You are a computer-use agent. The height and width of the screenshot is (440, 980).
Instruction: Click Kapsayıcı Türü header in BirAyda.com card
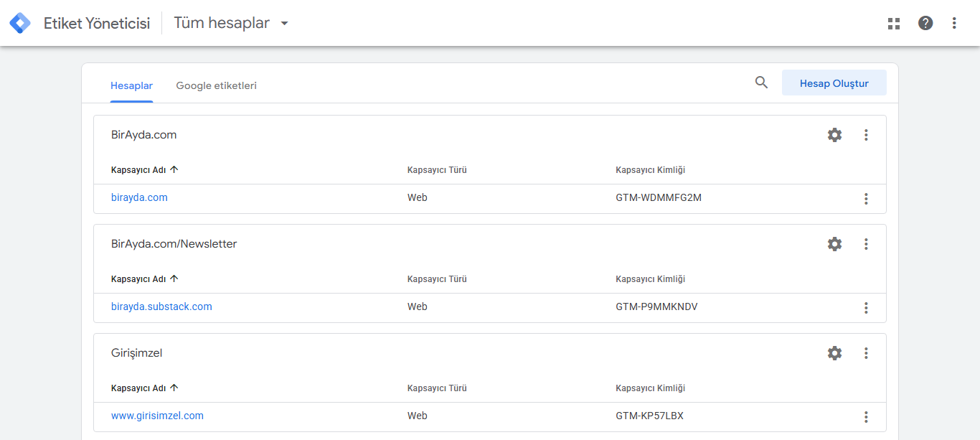point(437,170)
